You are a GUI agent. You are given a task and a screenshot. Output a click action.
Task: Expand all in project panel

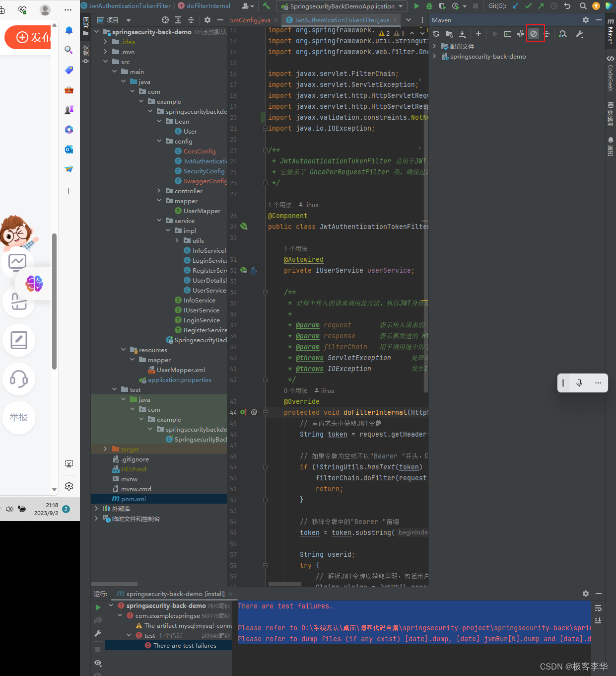[178, 20]
